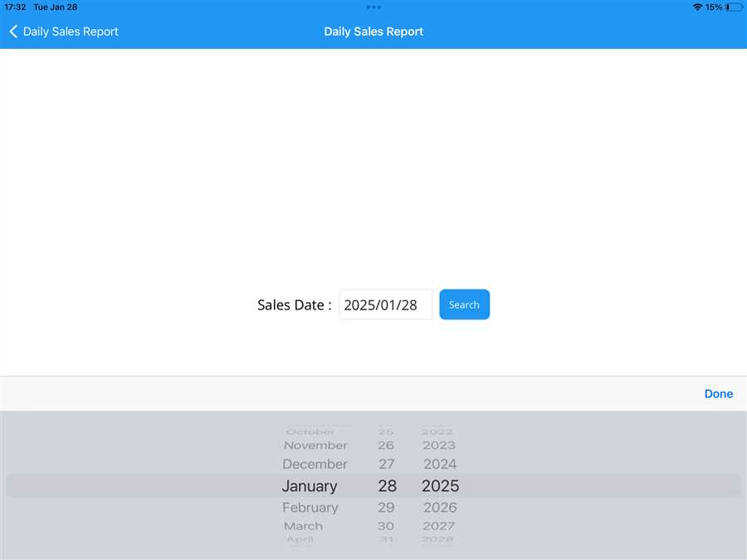Pick year 2023 in the year wheel
Viewport: 747px width, 560px height.
[439, 446]
